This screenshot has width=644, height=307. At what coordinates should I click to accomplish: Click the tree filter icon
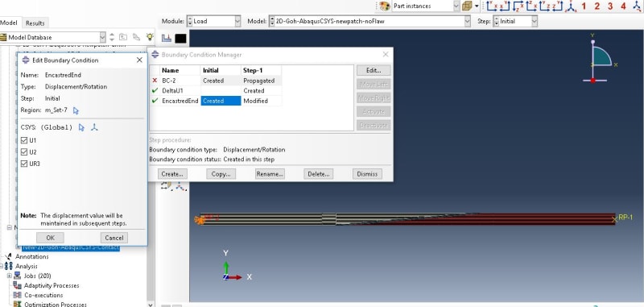click(136, 37)
